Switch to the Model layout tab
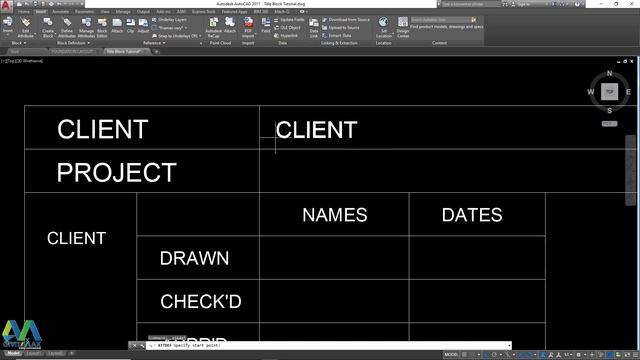Screen dimensions: 640x360 click(13, 353)
